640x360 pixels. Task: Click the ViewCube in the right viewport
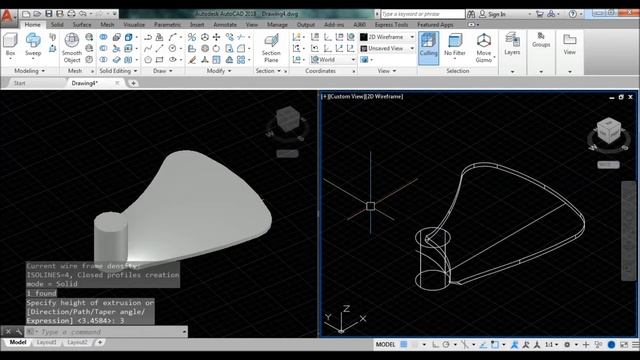[609, 131]
